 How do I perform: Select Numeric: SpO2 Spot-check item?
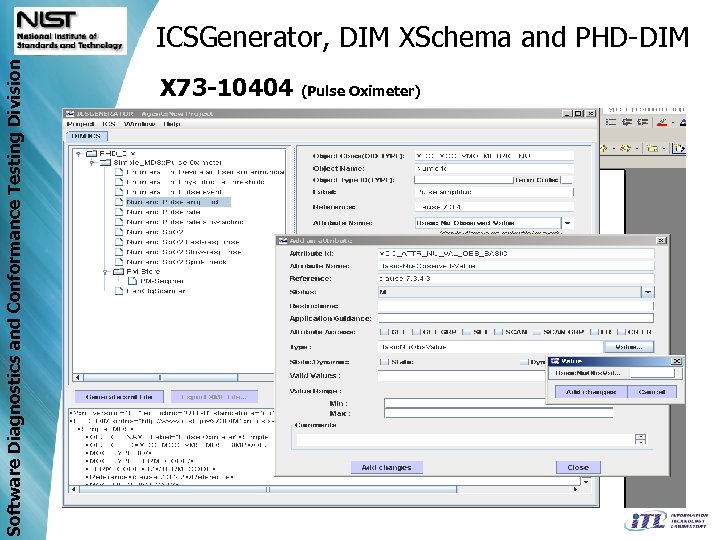(177, 262)
